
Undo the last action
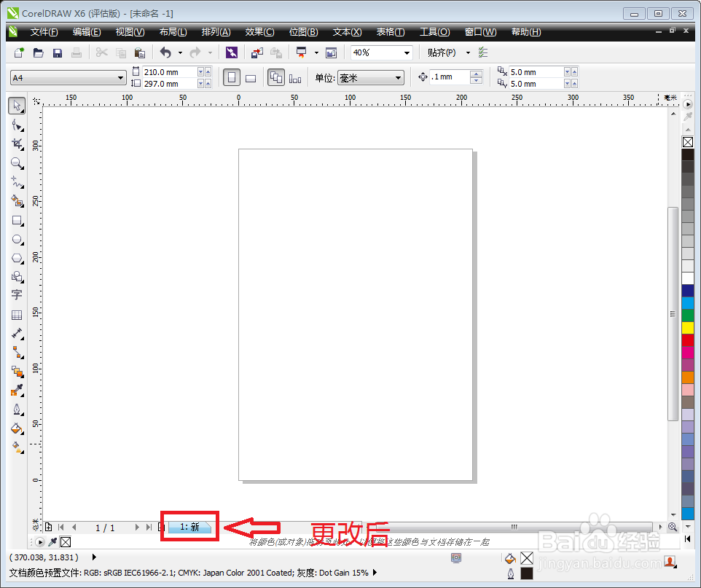[x=166, y=52]
